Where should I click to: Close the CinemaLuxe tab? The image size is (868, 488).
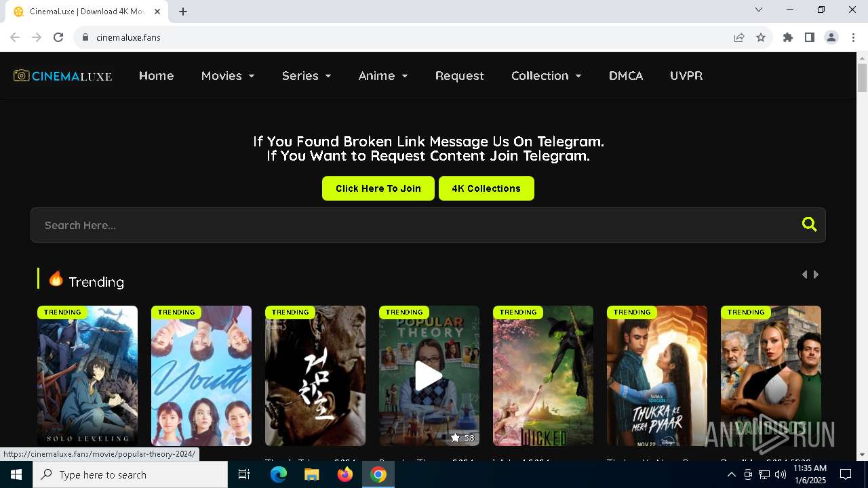tap(158, 12)
